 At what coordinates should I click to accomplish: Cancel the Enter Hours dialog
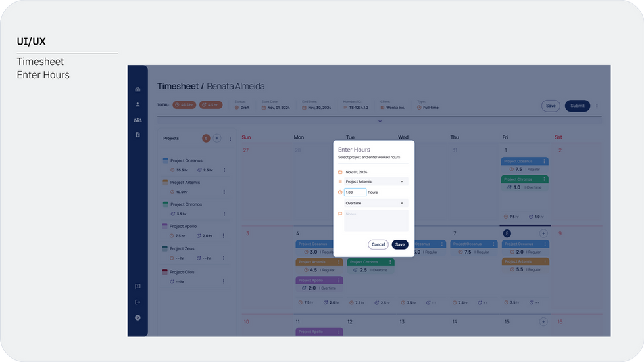(378, 244)
